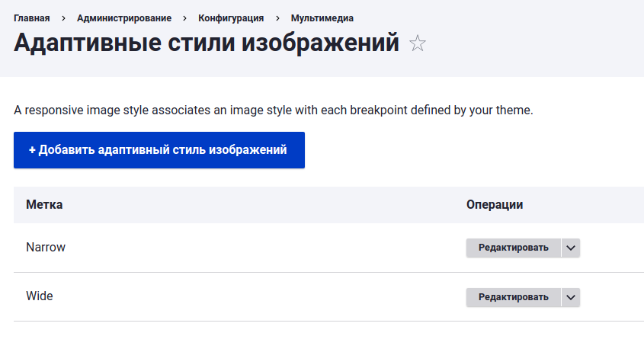Click the chevron separator before Мультимедиа breadcrumb

[277, 18]
